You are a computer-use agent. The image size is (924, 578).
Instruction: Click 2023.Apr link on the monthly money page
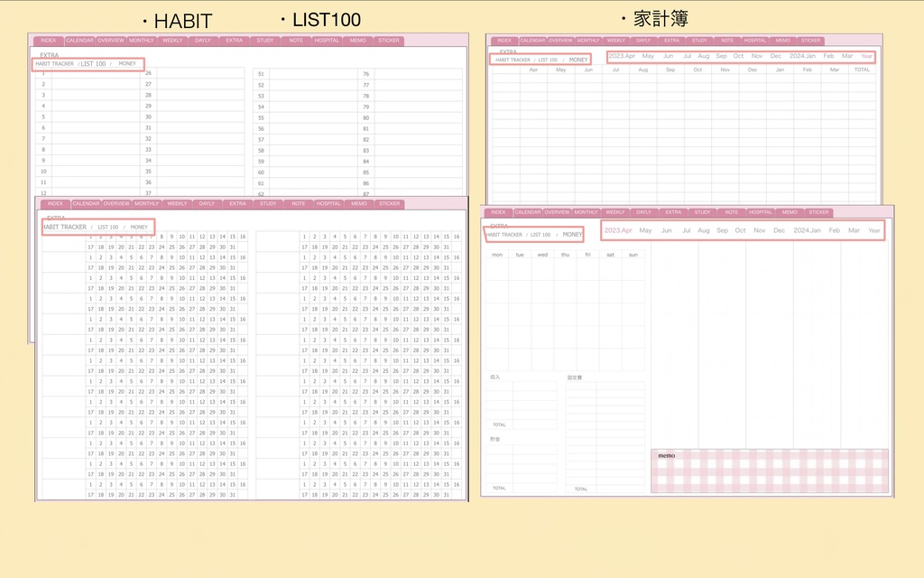pyautogui.click(x=618, y=230)
